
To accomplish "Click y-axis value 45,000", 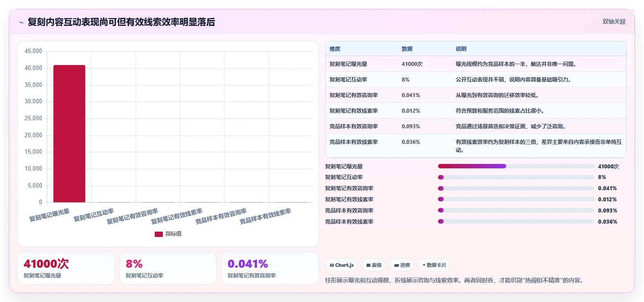I will (x=33, y=51).
